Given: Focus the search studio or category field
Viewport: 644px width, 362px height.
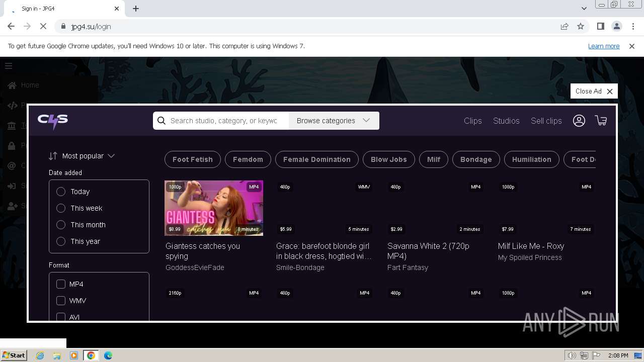Looking at the screenshot, I should [x=224, y=121].
